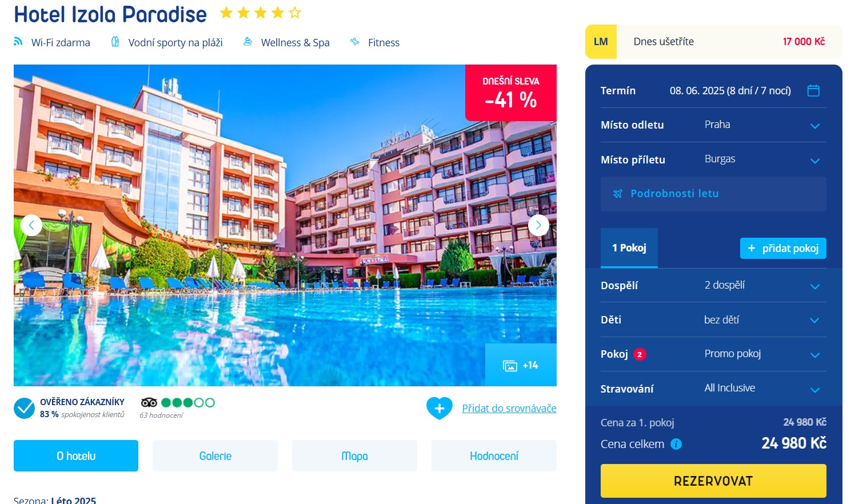Click the blue info icon beside Cena celkem
This screenshot has width=851, height=504.
click(676, 444)
